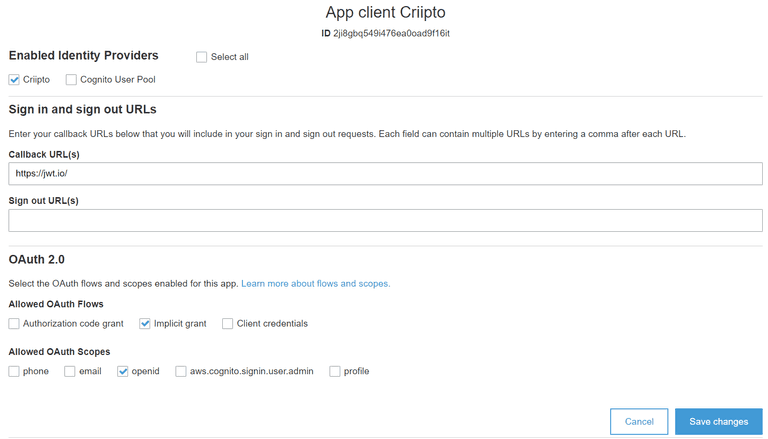Focus the Sign out URL(s) field

click(385, 220)
